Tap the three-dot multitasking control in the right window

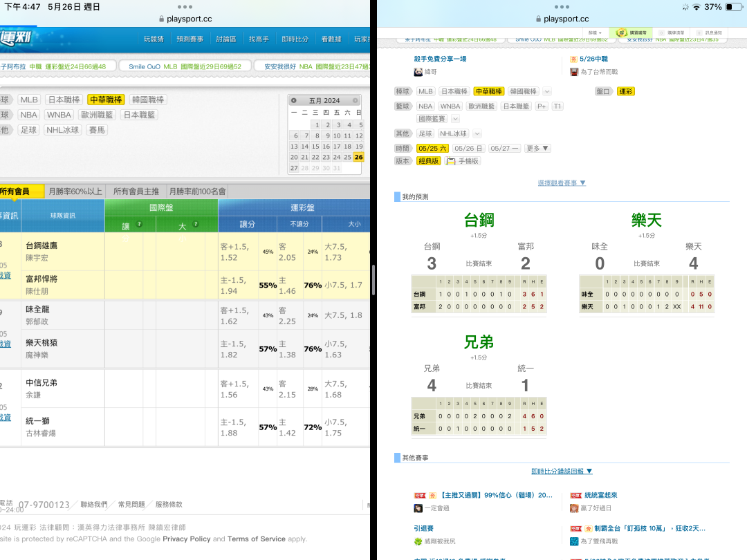tap(562, 7)
